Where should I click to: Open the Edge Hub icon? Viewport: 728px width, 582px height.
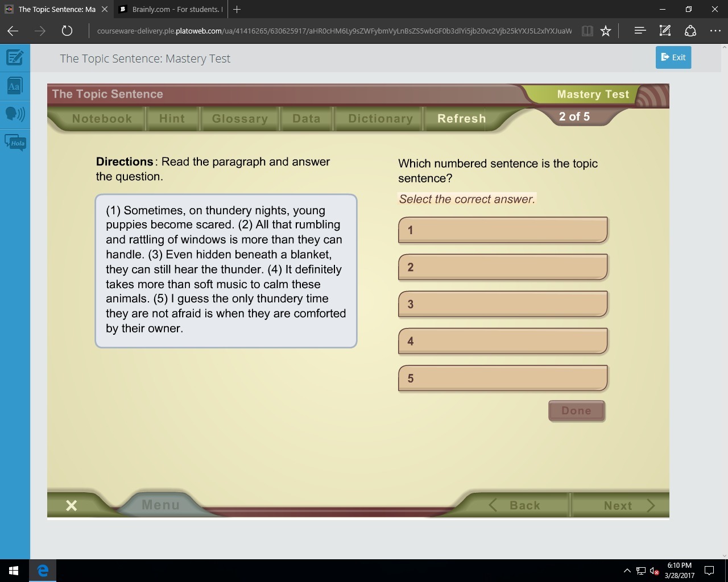point(640,31)
